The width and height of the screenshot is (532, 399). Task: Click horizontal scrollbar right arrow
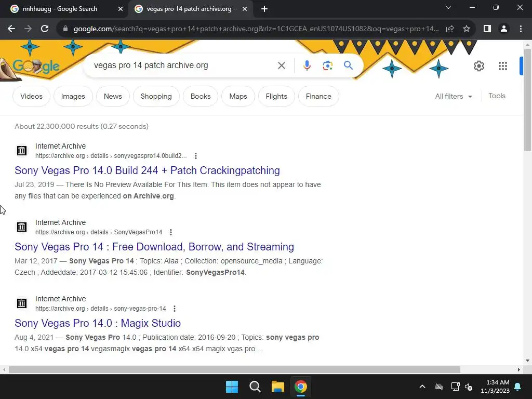pyautogui.click(x=519, y=369)
